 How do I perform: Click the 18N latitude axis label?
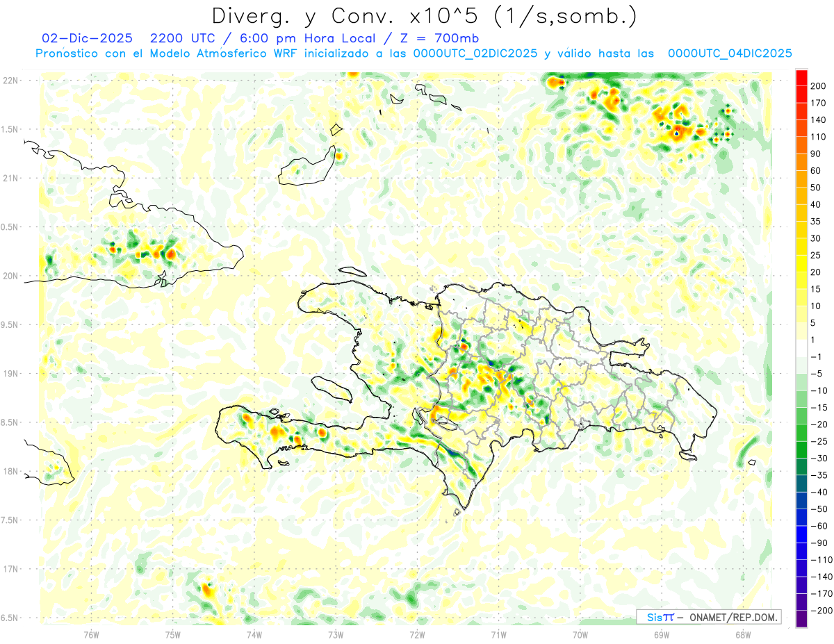(x=10, y=471)
